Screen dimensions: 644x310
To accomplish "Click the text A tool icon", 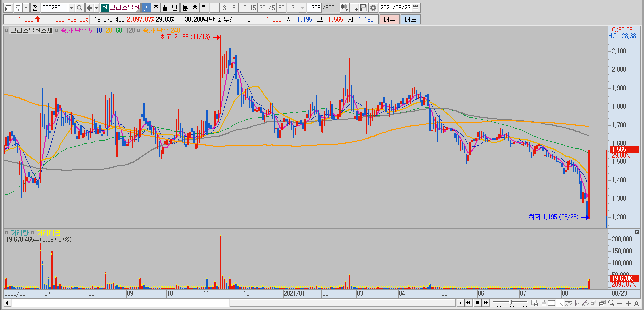I will [x=636, y=303].
